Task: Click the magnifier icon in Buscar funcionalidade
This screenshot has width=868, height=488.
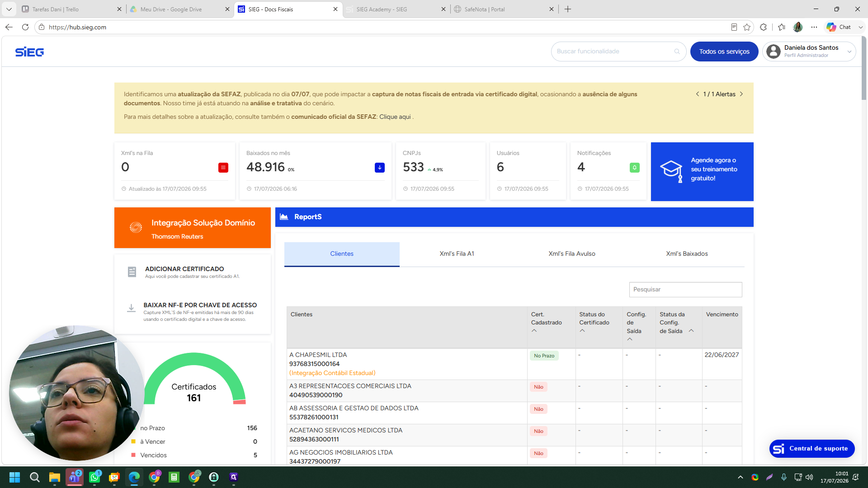Action: tap(677, 52)
